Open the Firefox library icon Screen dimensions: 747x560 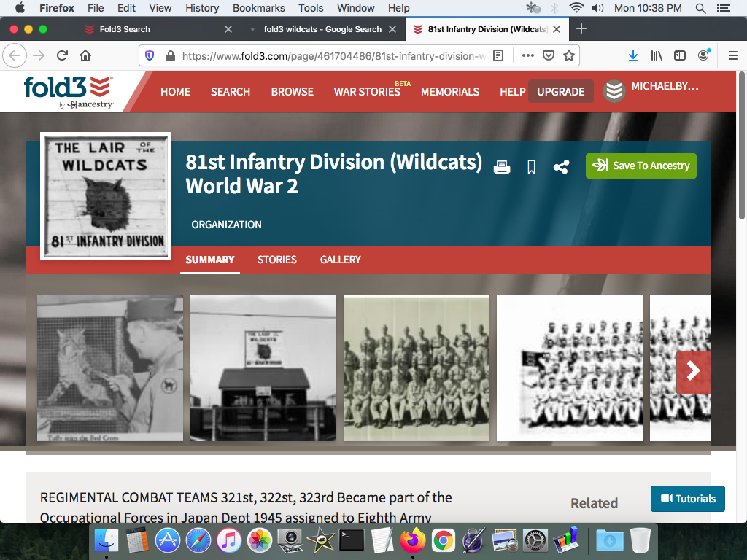(x=657, y=55)
